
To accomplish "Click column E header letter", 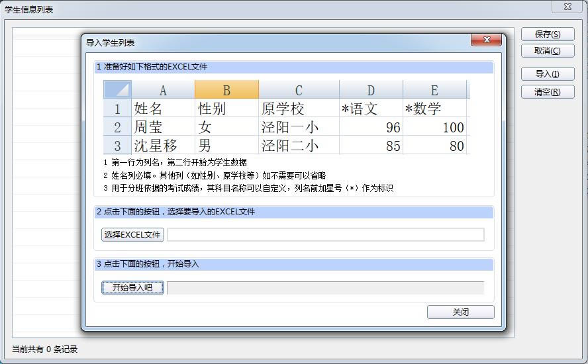I will (x=434, y=90).
